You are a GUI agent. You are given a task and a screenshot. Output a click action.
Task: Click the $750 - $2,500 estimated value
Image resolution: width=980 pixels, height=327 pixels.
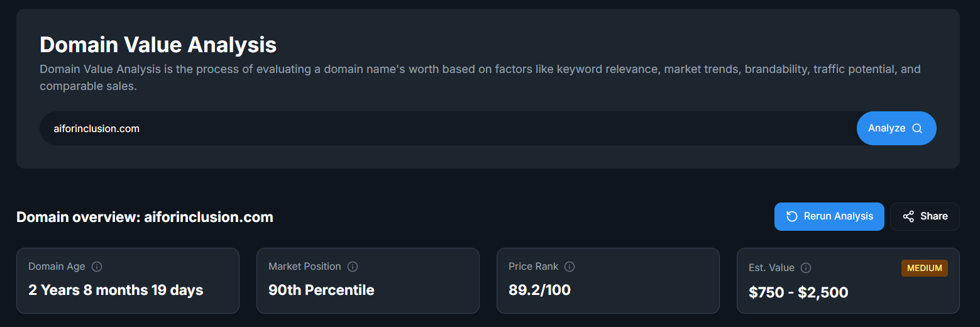(x=798, y=292)
